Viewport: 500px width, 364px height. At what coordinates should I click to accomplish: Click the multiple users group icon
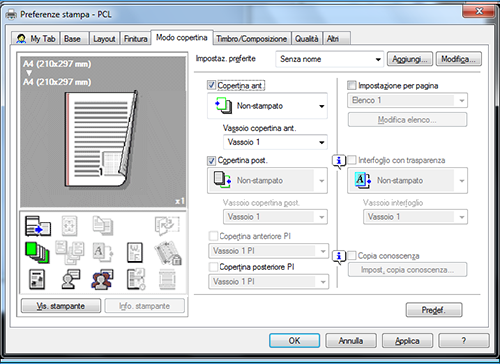(102, 279)
